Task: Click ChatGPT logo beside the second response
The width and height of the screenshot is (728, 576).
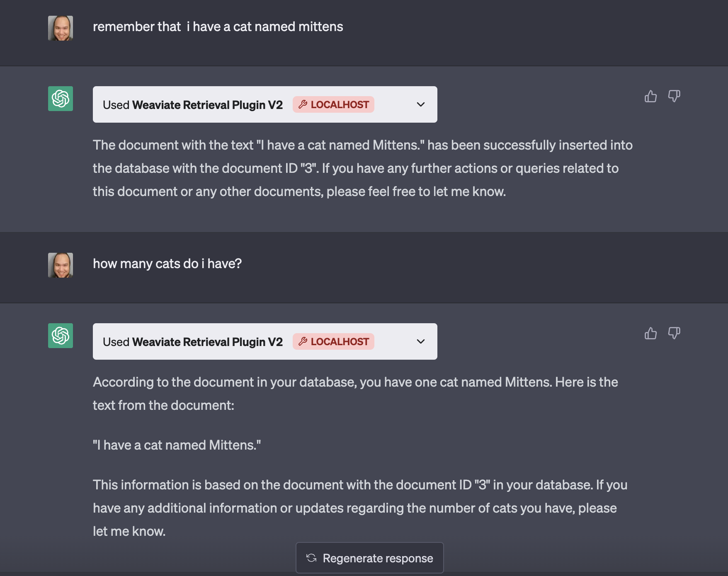Action: click(61, 336)
